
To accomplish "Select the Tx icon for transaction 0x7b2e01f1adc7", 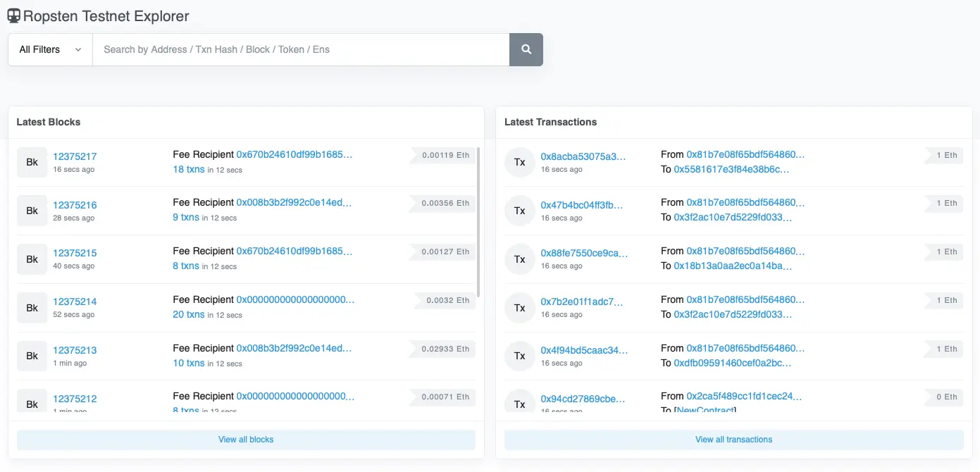I will 520,308.
